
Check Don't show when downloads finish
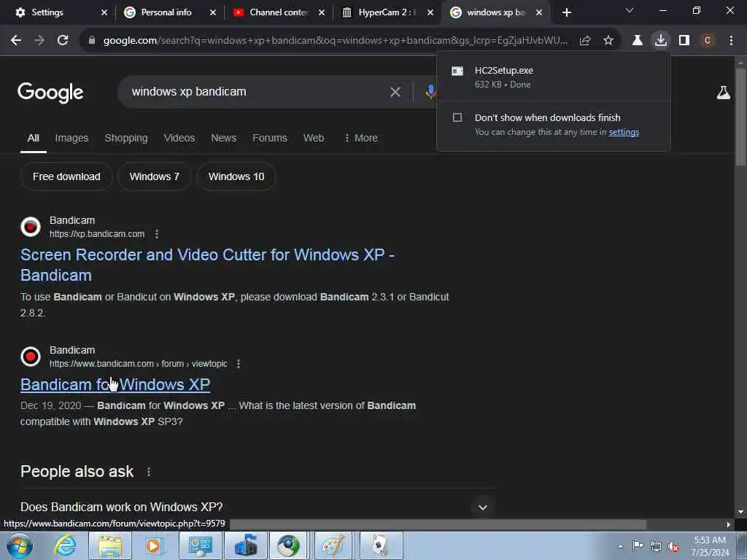tap(457, 117)
